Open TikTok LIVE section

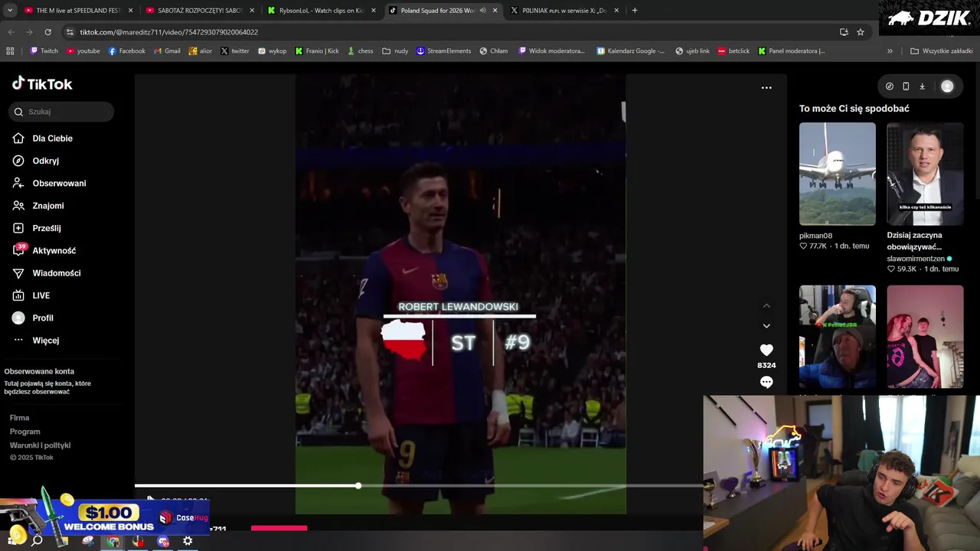coord(31,295)
